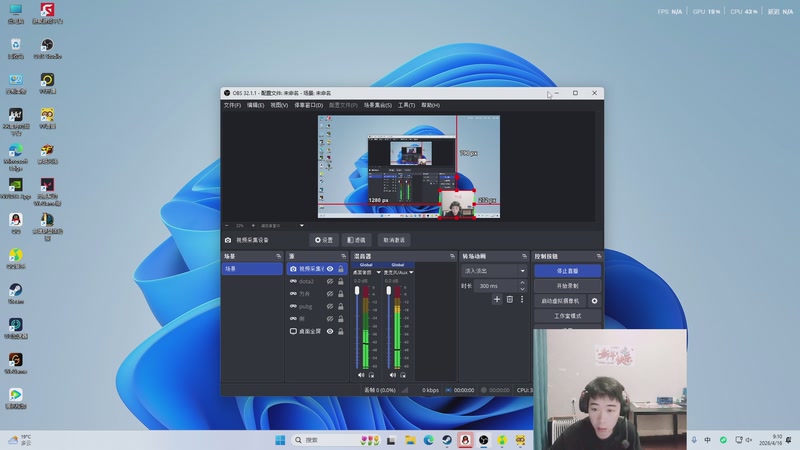Undock the 转场动画 panel

point(524,256)
